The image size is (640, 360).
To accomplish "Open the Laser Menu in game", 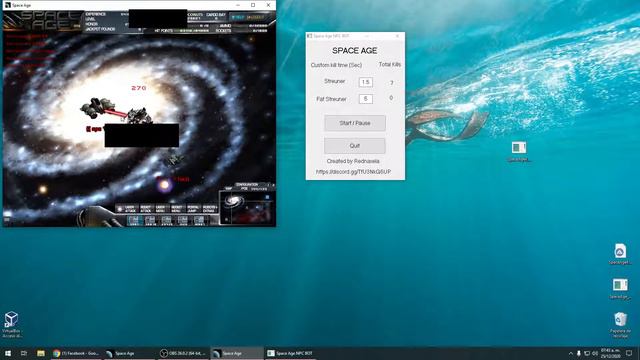I will 161,209.
